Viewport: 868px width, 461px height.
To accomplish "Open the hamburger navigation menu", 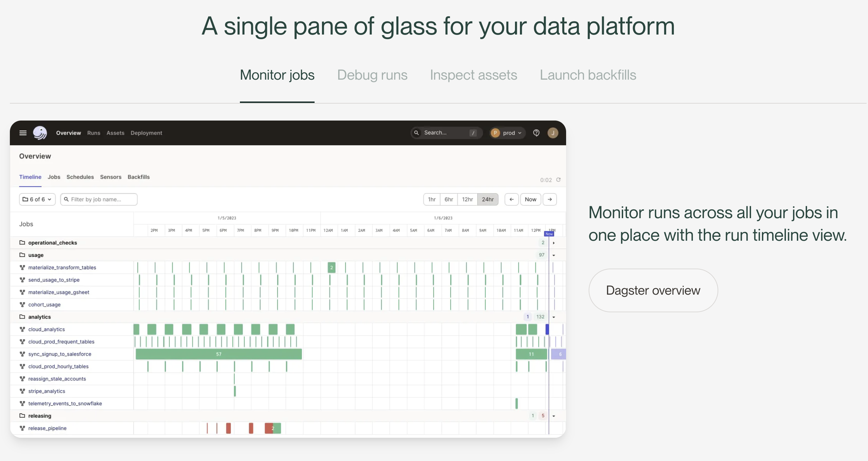I will tap(23, 133).
